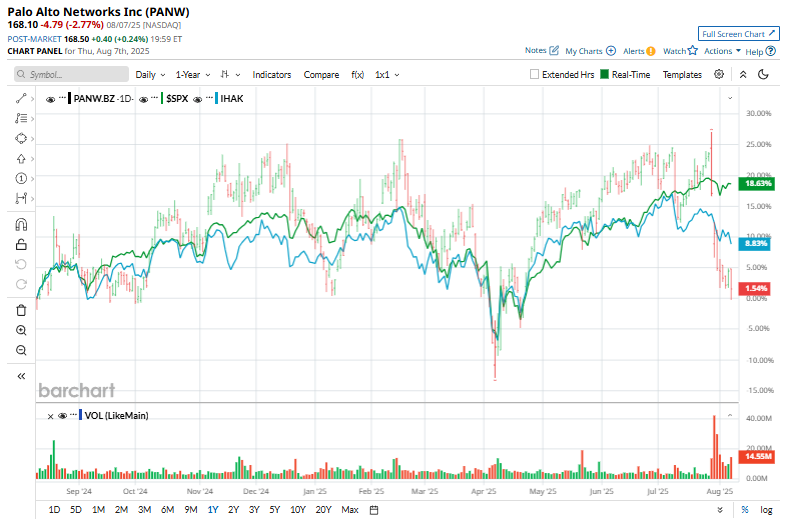The height and width of the screenshot is (527, 787).
Task: Toggle percent scale button
Action: tap(745, 510)
